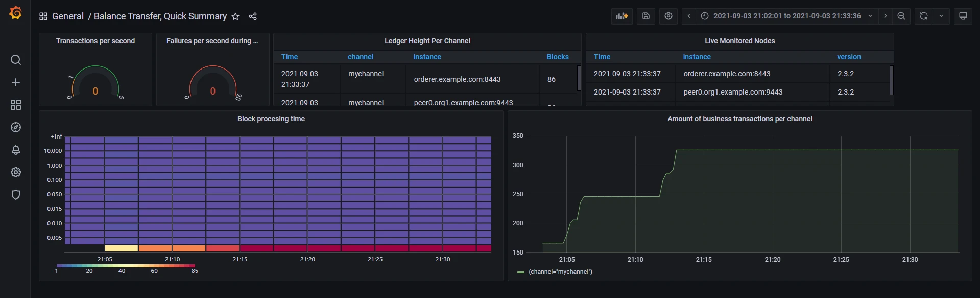Click the Grafana logo home icon
Screen dimensions: 980x298
(x=15, y=13)
